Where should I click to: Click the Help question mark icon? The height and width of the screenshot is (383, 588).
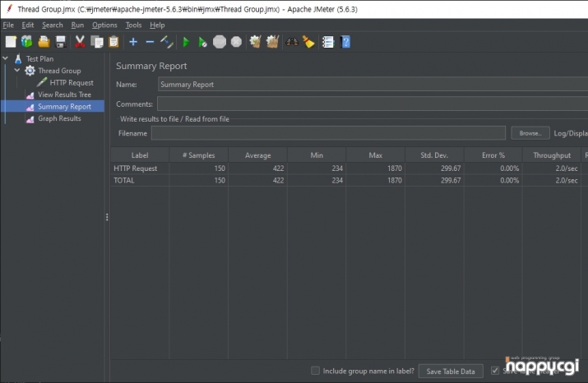point(345,42)
